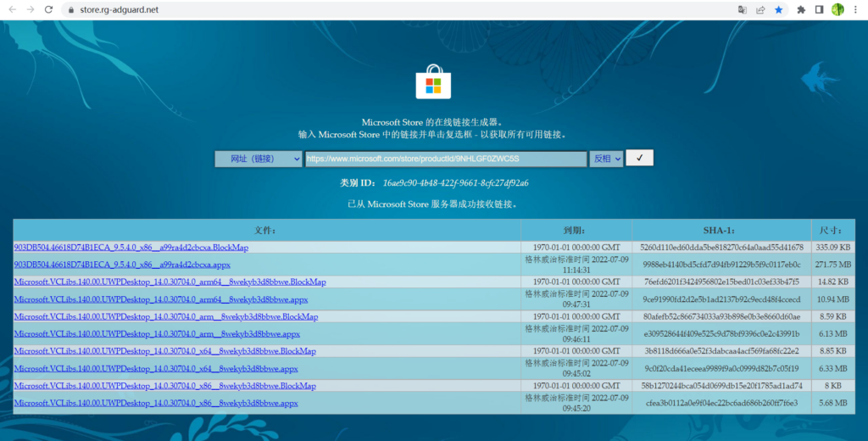Download VCLibs x86 BlockMap link
868x441 pixels.
[165, 386]
